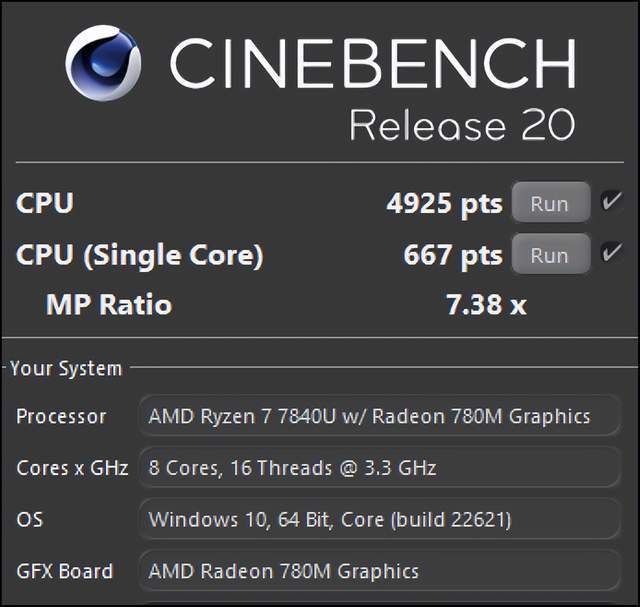Viewport: 640px width, 607px height.
Task: Click the Release 20 version text
Action: [x=462, y=125]
